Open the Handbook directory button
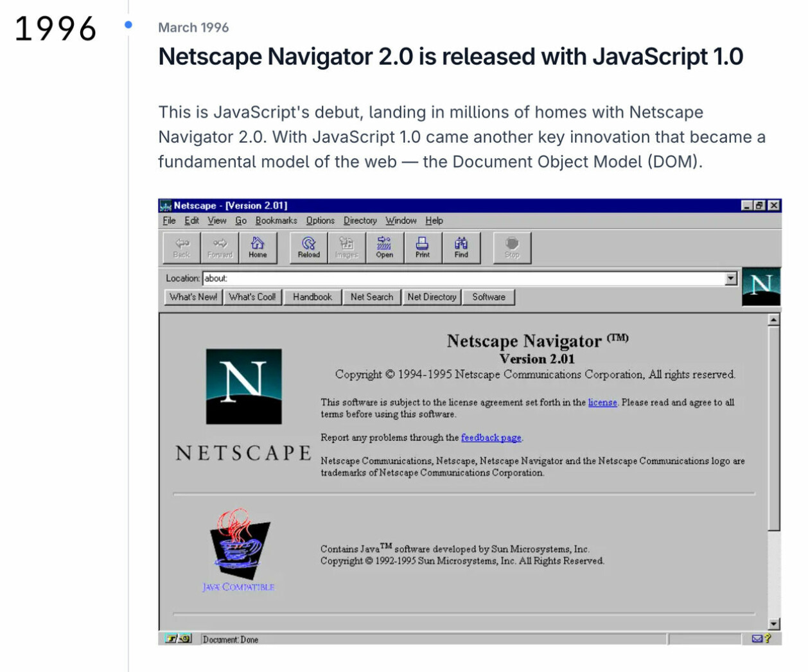Image resolution: width=808 pixels, height=672 pixels. click(312, 297)
